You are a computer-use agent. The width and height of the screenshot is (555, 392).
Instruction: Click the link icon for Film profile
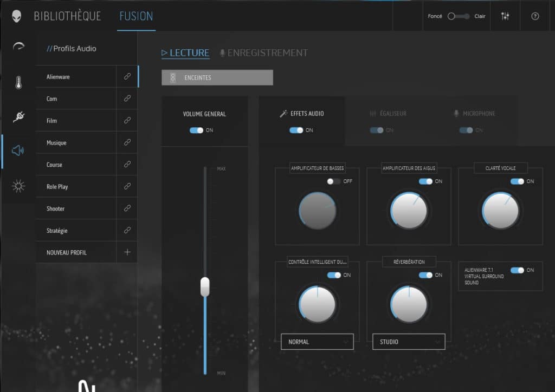tap(127, 121)
